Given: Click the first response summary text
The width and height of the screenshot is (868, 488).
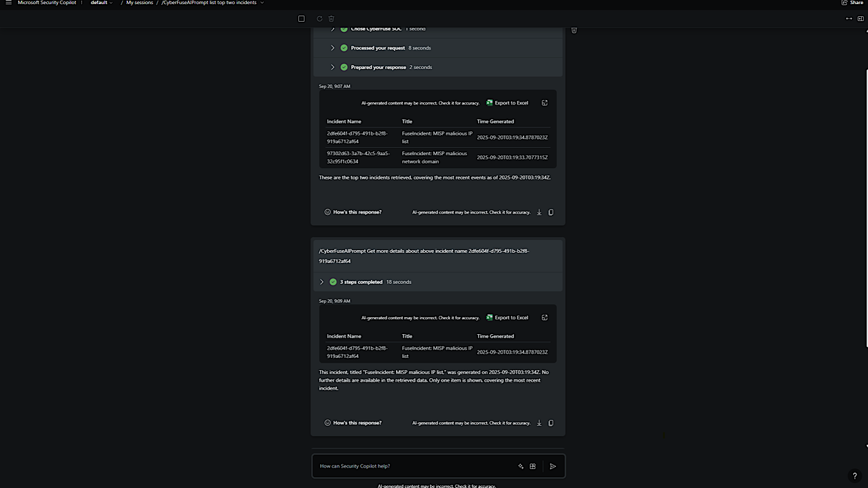Looking at the screenshot, I should coord(435,178).
